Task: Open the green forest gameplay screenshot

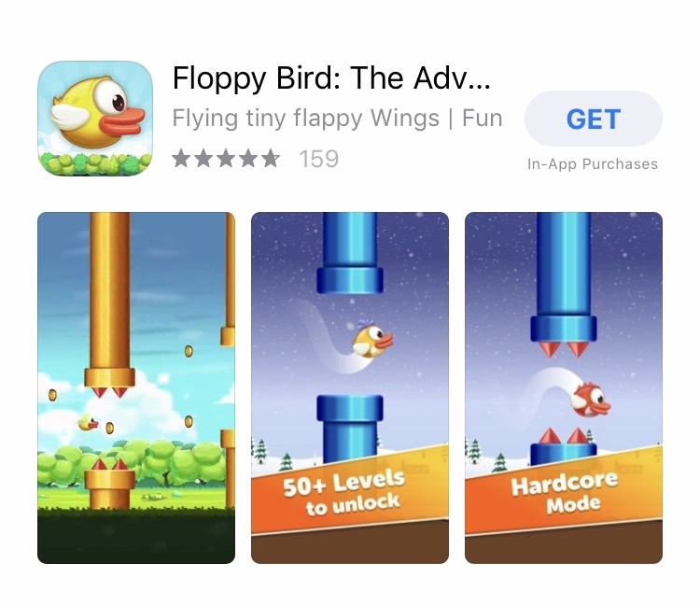Action: pyautogui.click(x=136, y=388)
